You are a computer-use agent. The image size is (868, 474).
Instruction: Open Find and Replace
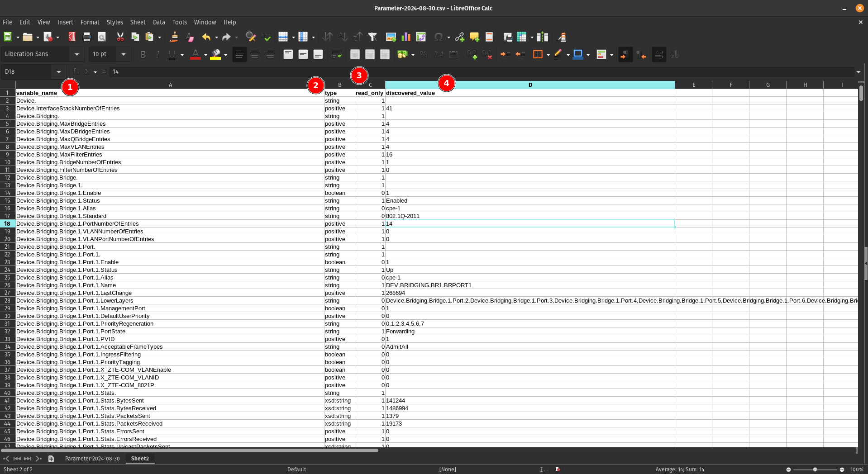point(251,37)
